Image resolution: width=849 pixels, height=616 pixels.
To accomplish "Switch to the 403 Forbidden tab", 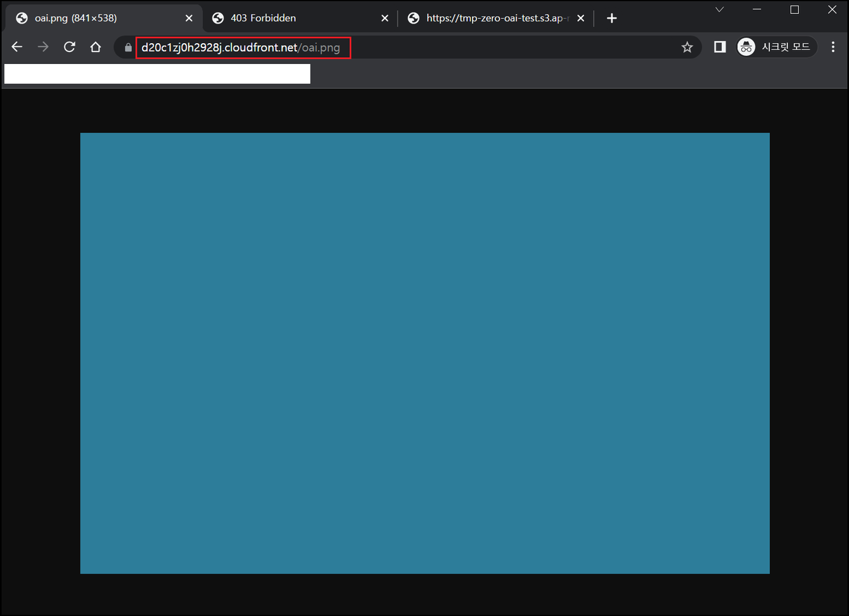I will 300,18.
